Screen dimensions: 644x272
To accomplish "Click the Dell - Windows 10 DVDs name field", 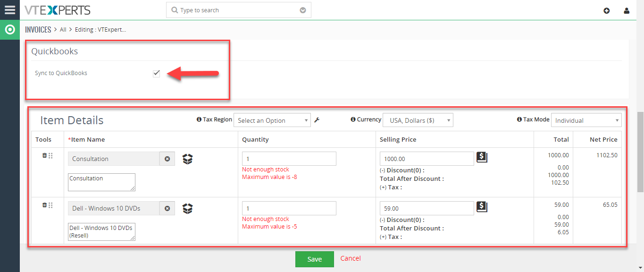I will [x=114, y=208].
